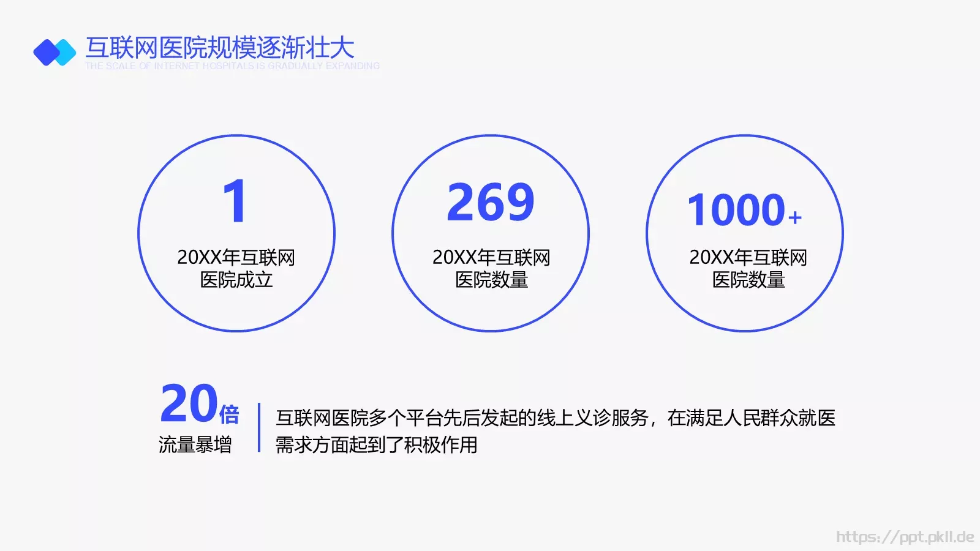
Task: Click the number 1000+
Action: pyautogui.click(x=745, y=210)
